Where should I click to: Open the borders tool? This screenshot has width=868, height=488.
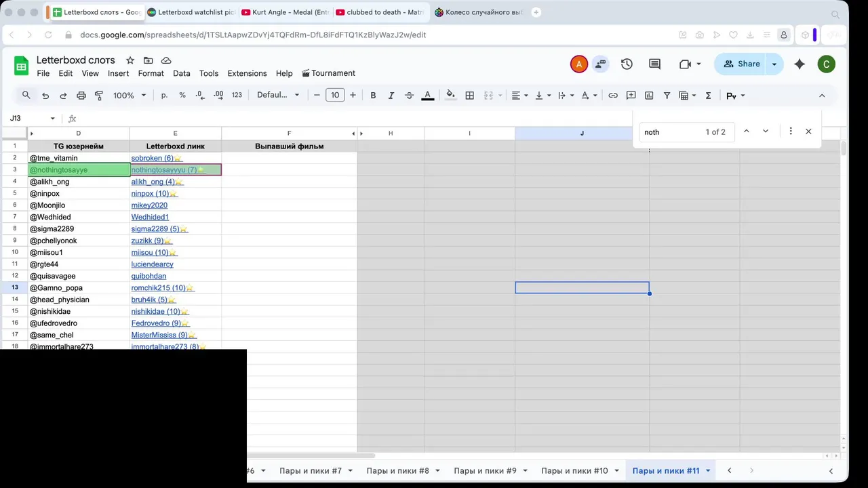click(469, 96)
